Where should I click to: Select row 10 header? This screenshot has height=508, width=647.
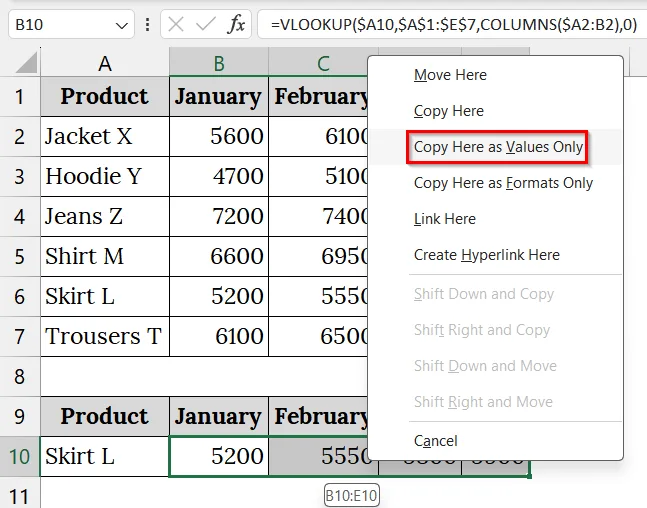20,456
